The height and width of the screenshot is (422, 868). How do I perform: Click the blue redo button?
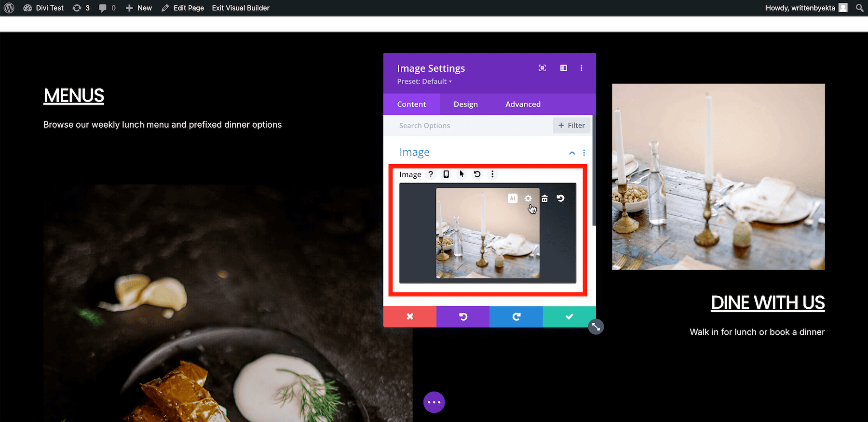point(516,316)
